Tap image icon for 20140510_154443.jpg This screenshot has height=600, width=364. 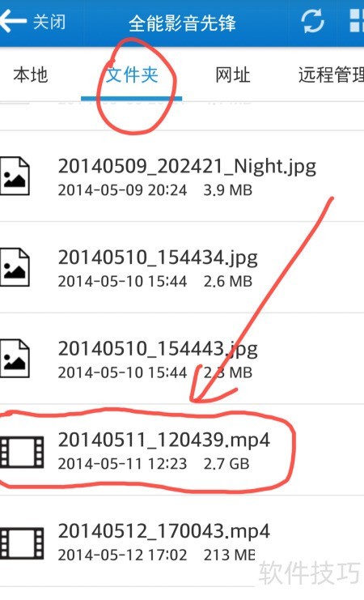point(15,358)
